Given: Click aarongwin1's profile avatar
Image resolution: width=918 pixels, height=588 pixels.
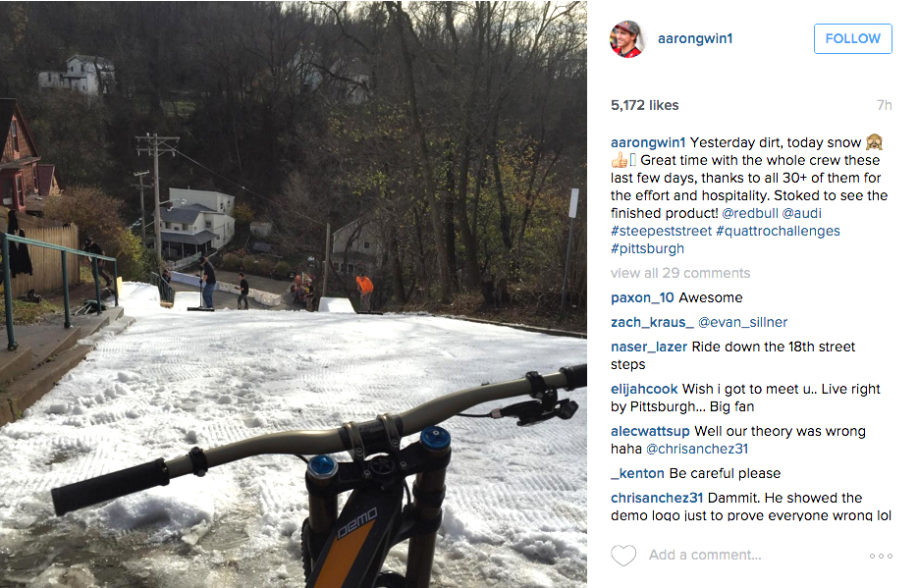Looking at the screenshot, I should pos(626,39).
